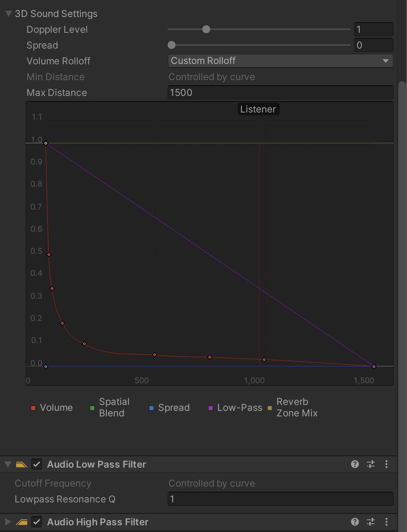Image resolution: width=407 pixels, height=532 pixels.
Task: Open presets for Audio High Pass Filter
Action: click(x=370, y=522)
